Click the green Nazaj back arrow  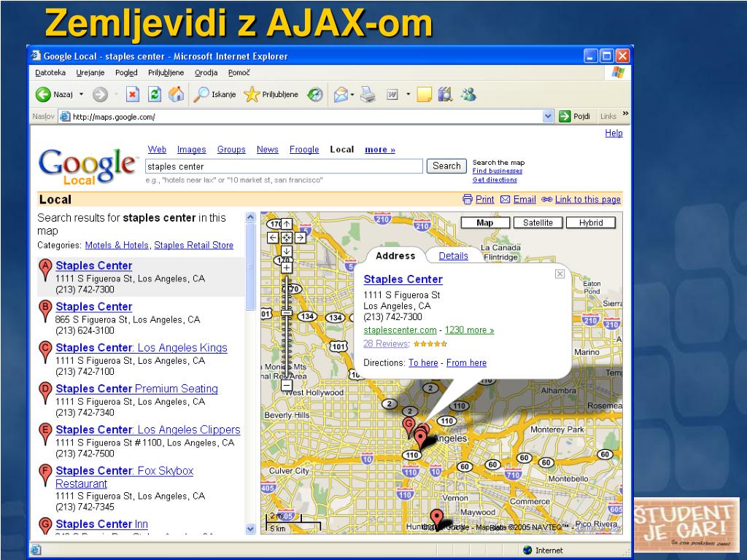(43, 94)
